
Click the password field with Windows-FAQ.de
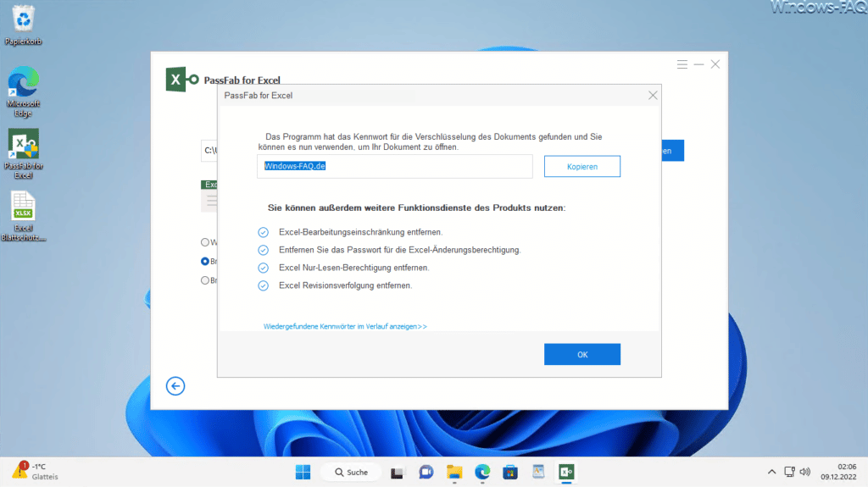395,166
